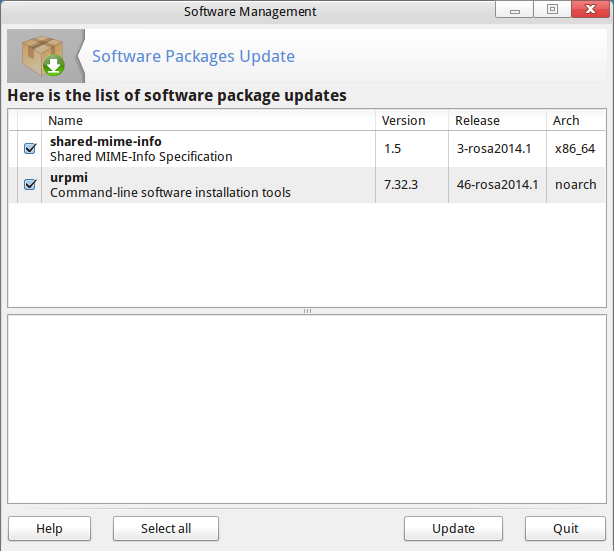Quit the Software Management window

[x=565, y=528]
